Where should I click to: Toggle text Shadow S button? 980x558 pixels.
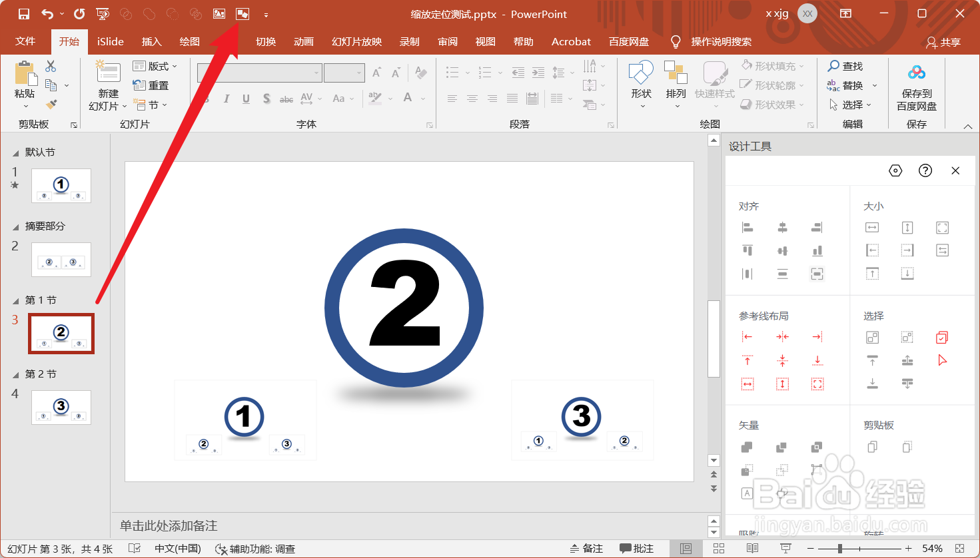tap(266, 99)
